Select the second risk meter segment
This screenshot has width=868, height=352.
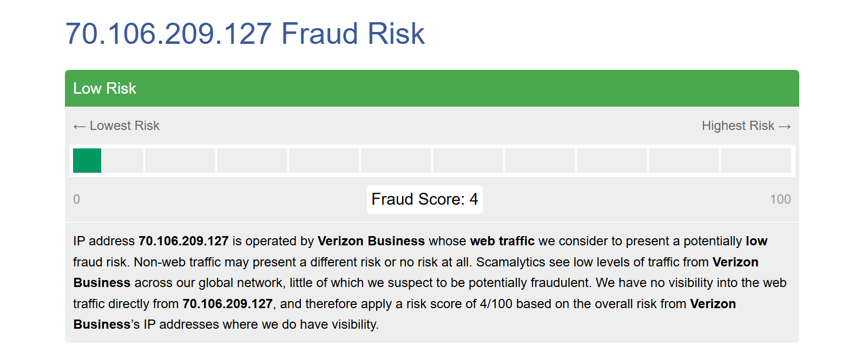180,160
